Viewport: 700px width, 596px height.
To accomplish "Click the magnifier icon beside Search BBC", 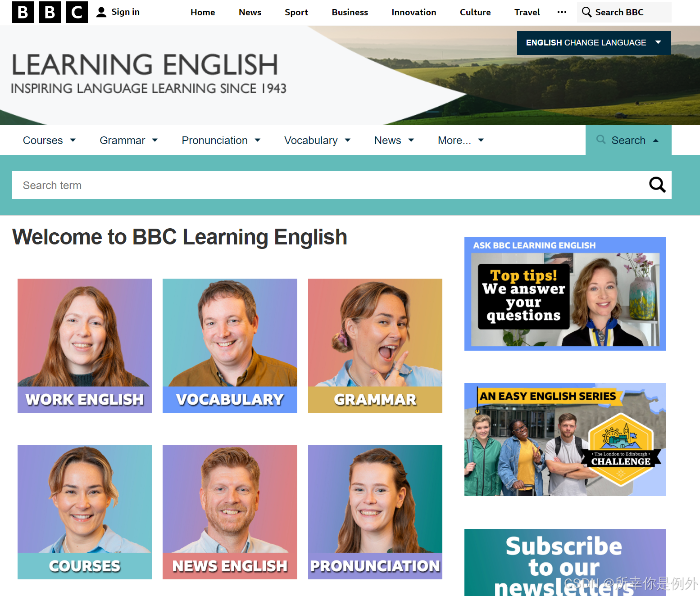I will coord(586,12).
